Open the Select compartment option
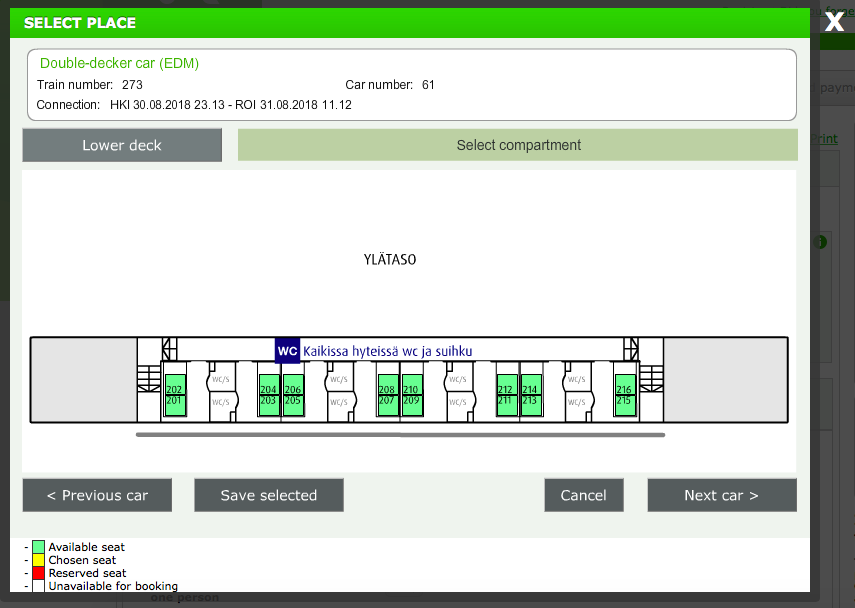855x608 pixels. [x=518, y=145]
